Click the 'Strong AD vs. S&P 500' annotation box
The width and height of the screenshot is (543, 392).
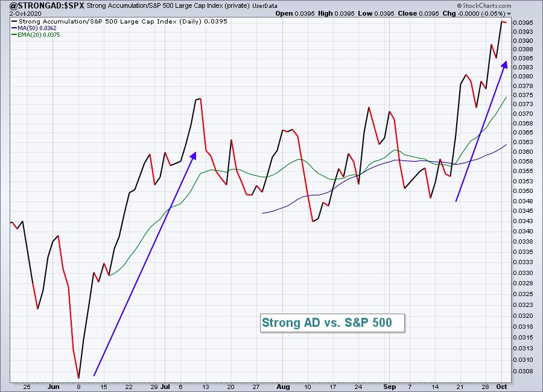point(326,323)
